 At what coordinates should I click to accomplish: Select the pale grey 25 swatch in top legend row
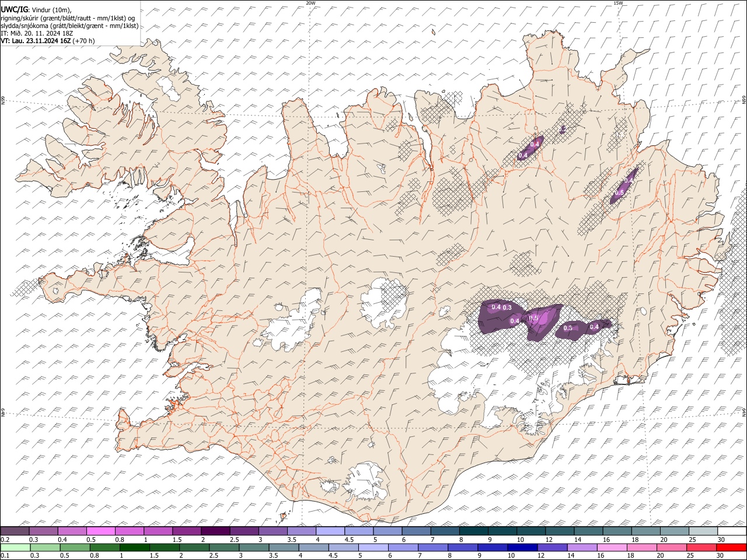(x=703, y=531)
